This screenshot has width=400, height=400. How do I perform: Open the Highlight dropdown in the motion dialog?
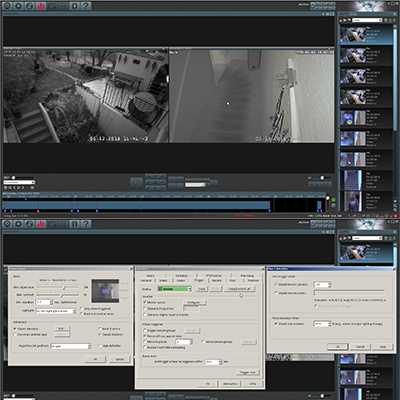click(56, 311)
